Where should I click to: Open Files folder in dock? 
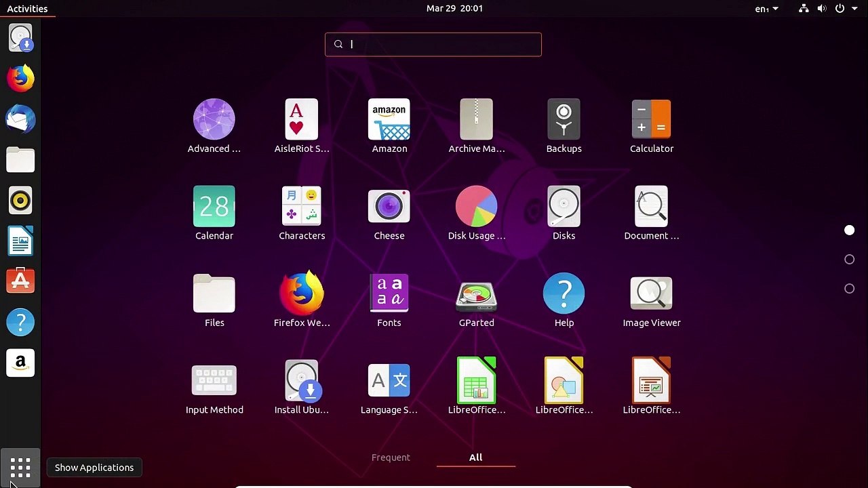pos(20,160)
